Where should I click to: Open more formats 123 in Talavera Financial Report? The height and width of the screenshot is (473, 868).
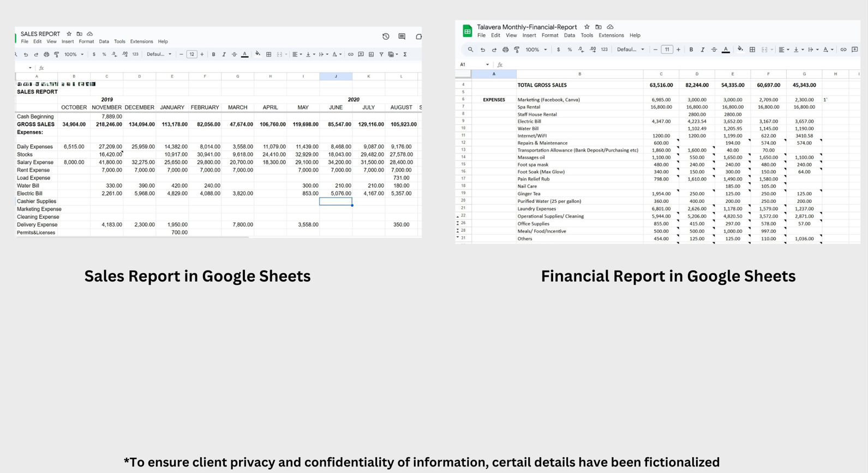(604, 50)
